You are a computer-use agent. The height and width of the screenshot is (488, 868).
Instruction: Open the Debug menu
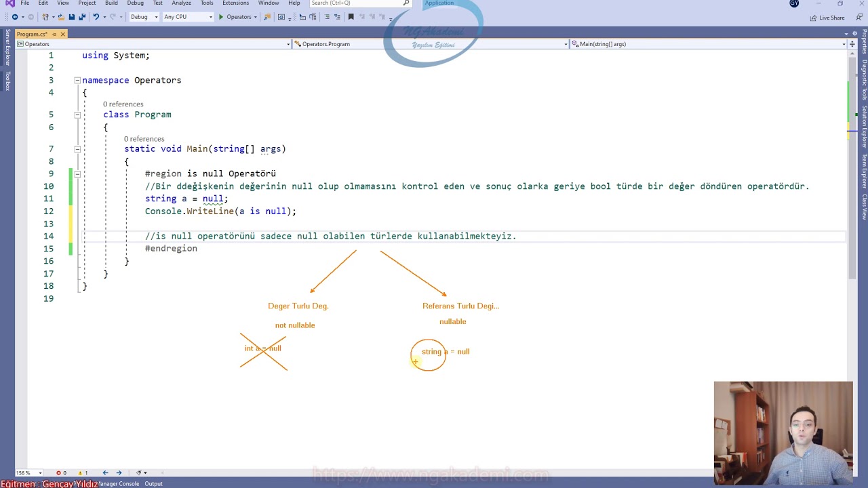tap(136, 3)
